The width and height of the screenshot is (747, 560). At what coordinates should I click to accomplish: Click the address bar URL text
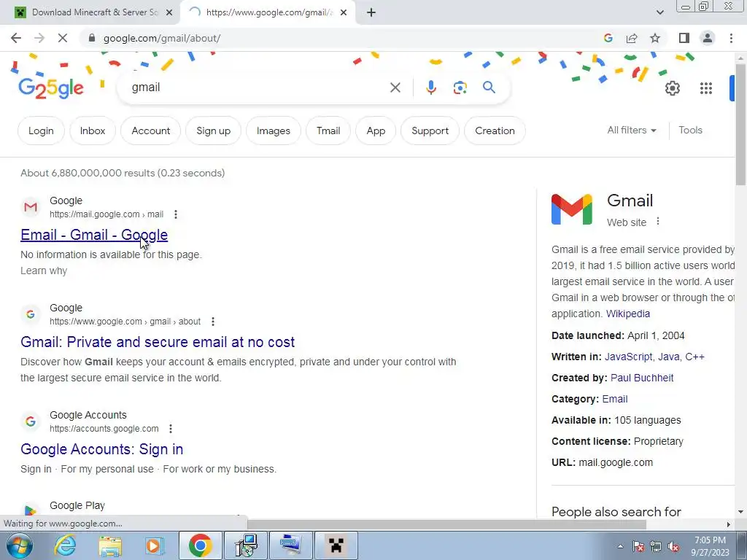click(161, 38)
